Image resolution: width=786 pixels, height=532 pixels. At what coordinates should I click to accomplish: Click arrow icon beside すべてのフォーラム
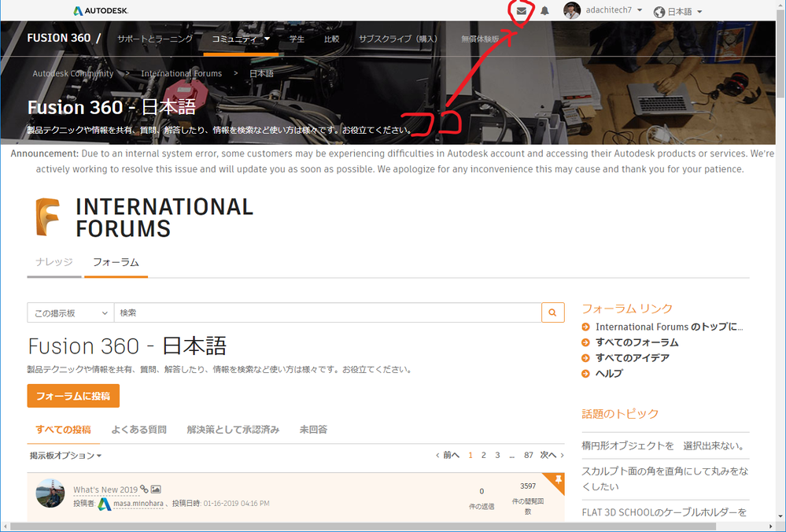pos(585,342)
